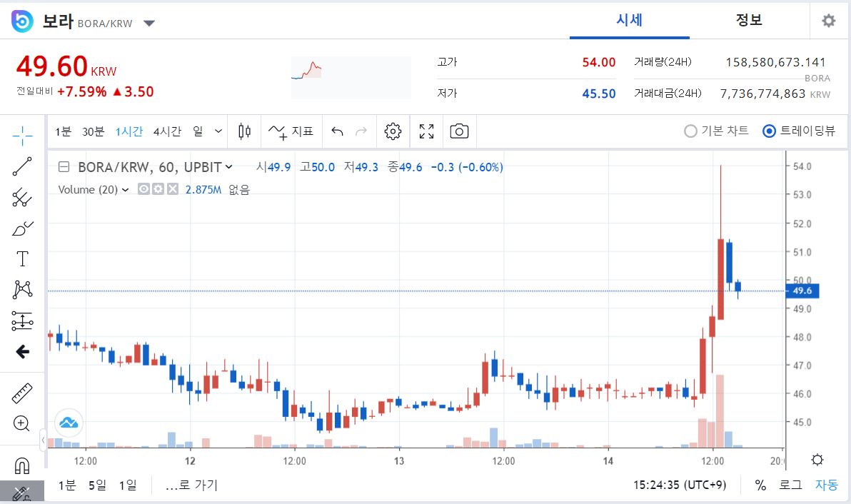The height and width of the screenshot is (504, 851).
Task: Click the 7,736,774,863 trade amount value
Action: tap(762, 94)
